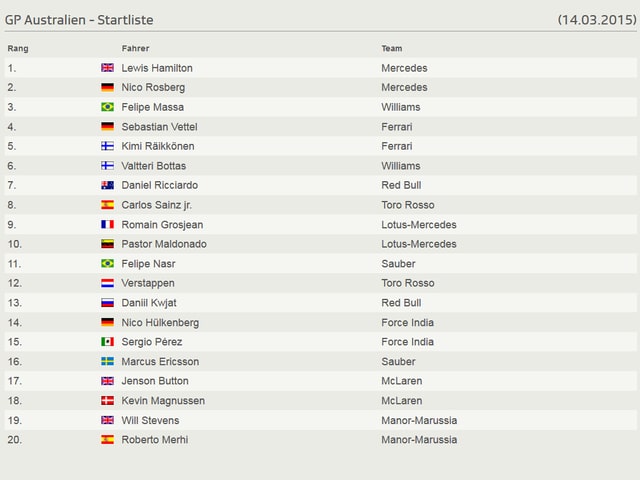Click the French flag beside Romain Grosjean
The image size is (640, 480).
pos(107,224)
